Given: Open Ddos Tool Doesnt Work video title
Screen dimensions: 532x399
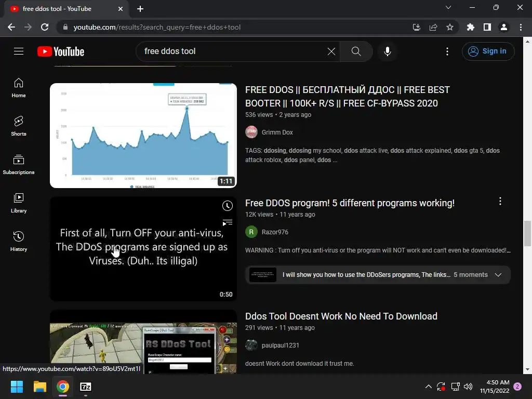Looking at the screenshot, I should point(341,316).
